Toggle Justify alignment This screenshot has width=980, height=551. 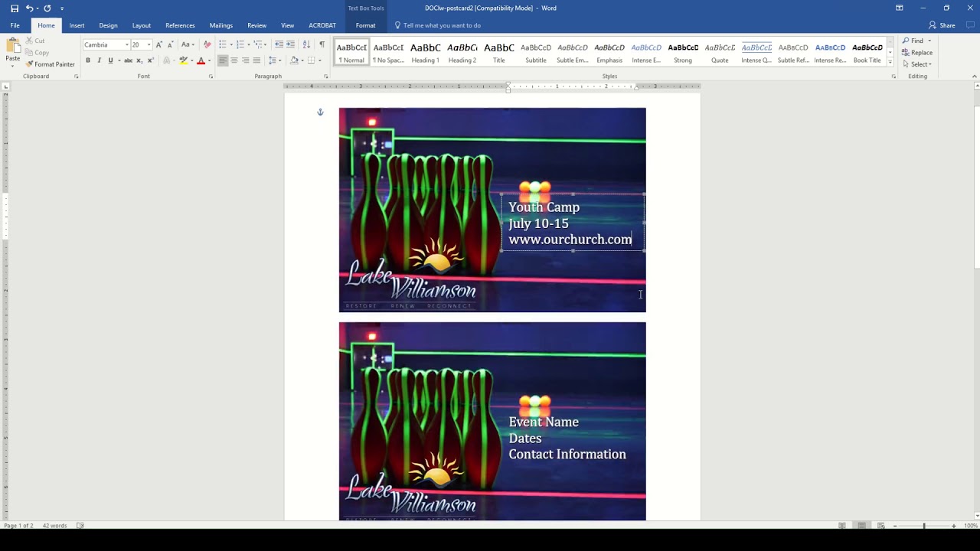(256, 60)
